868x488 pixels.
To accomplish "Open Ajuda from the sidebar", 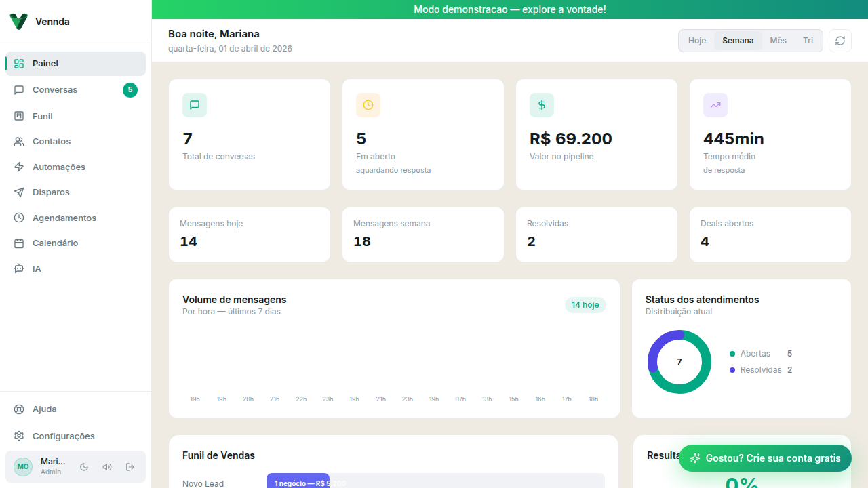I will coord(45,409).
